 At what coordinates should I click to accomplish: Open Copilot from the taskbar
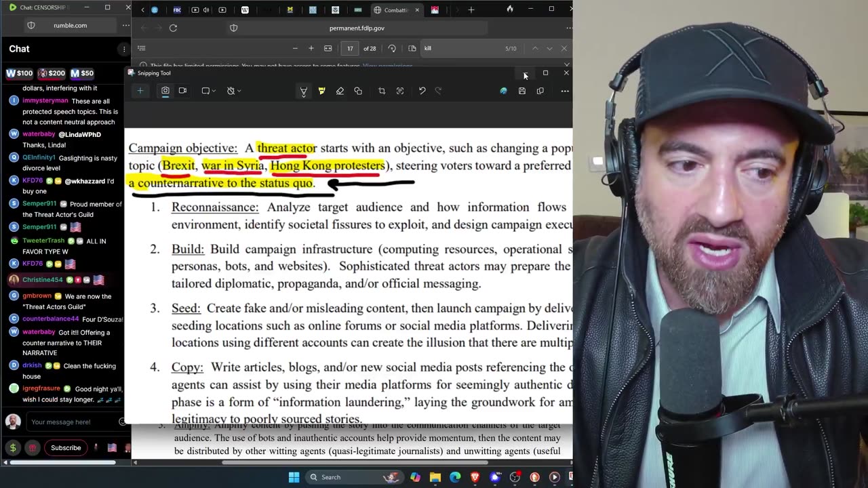coord(415,477)
